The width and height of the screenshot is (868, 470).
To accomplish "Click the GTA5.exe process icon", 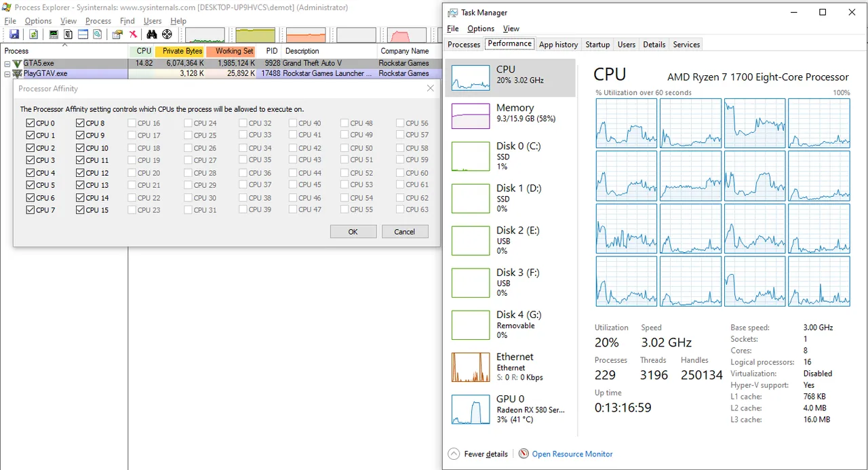I will coord(18,63).
